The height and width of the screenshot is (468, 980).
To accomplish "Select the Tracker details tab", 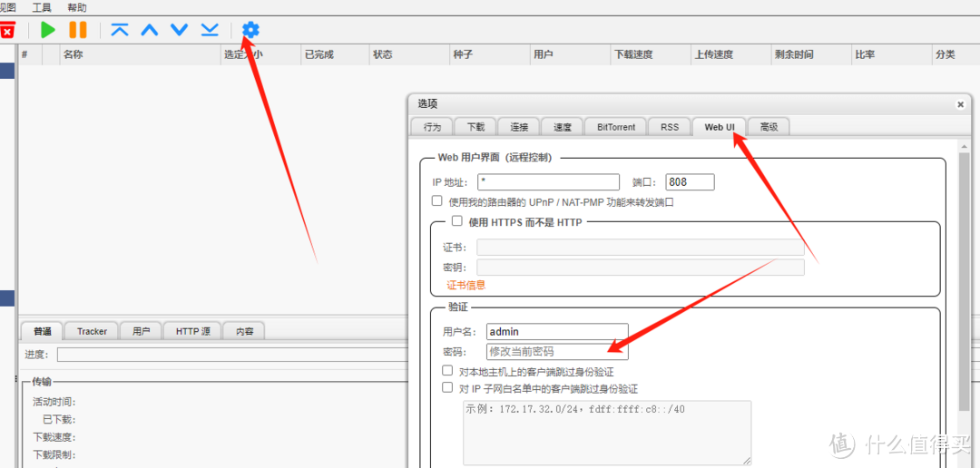I will click(x=92, y=331).
